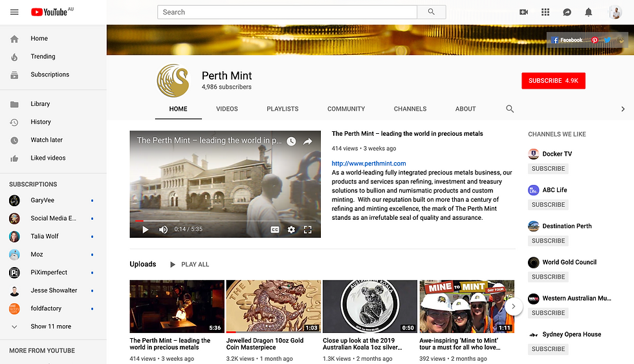The image size is (634, 364).
Task: Switch to the About tab
Action: [x=465, y=109]
